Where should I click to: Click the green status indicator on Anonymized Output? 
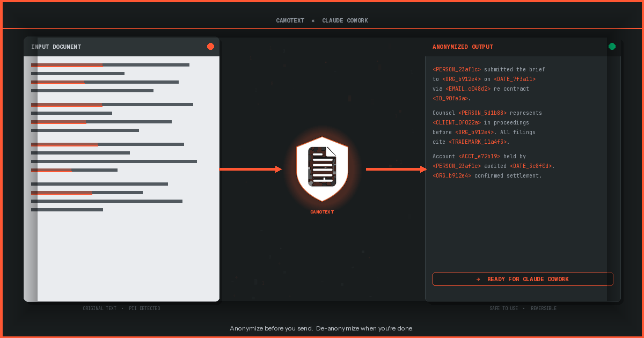coord(612,46)
